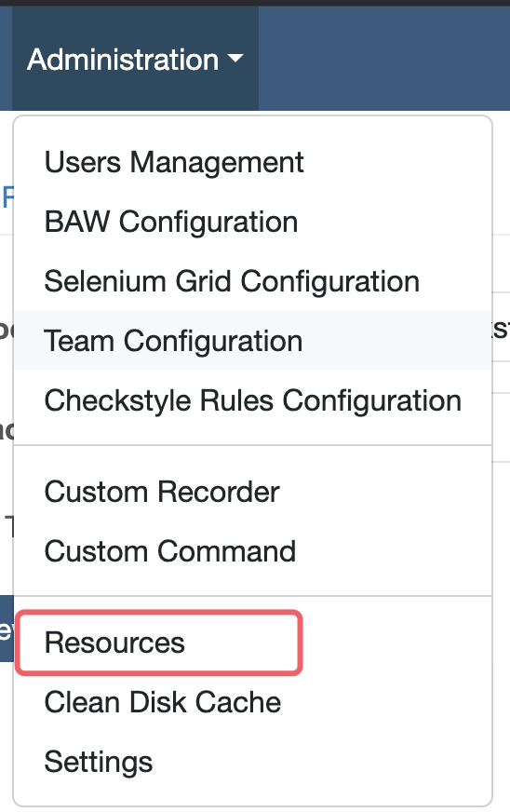This screenshot has height=812, width=510.
Task: Collapse the Administration dropdown menu
Action: (135, 59)
